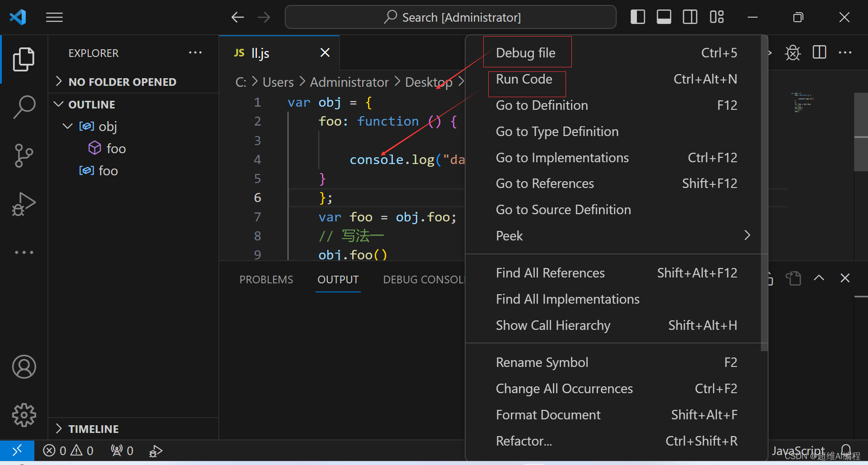
Task: Collapse the OUTLINE section
Action: 133,104
